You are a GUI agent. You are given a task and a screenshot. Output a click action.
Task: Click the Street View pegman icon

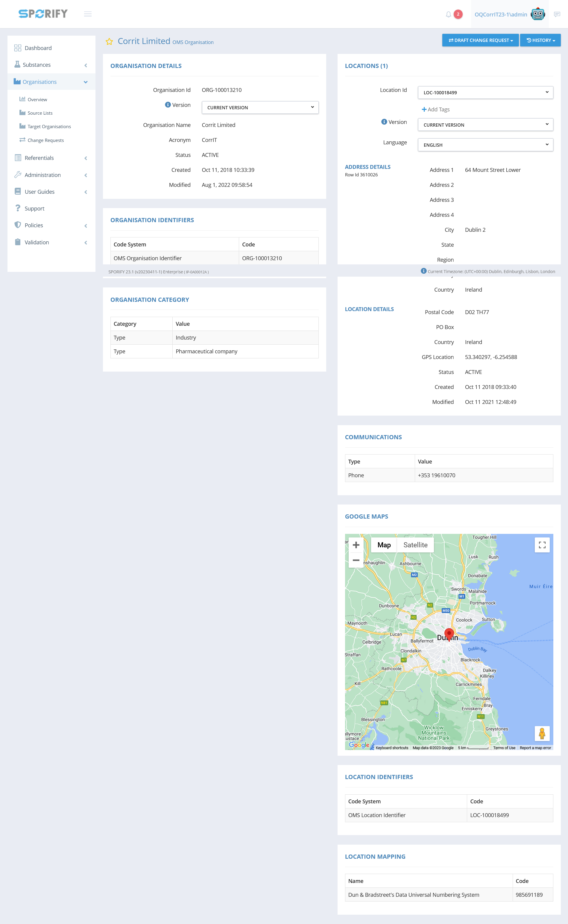542,733
